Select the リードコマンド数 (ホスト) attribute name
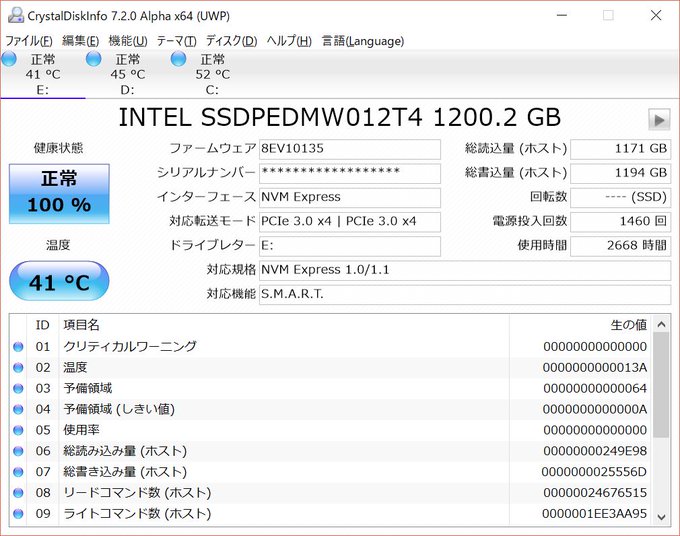The height and width of the screenshot is (536, 680). (x=137, y=493)
